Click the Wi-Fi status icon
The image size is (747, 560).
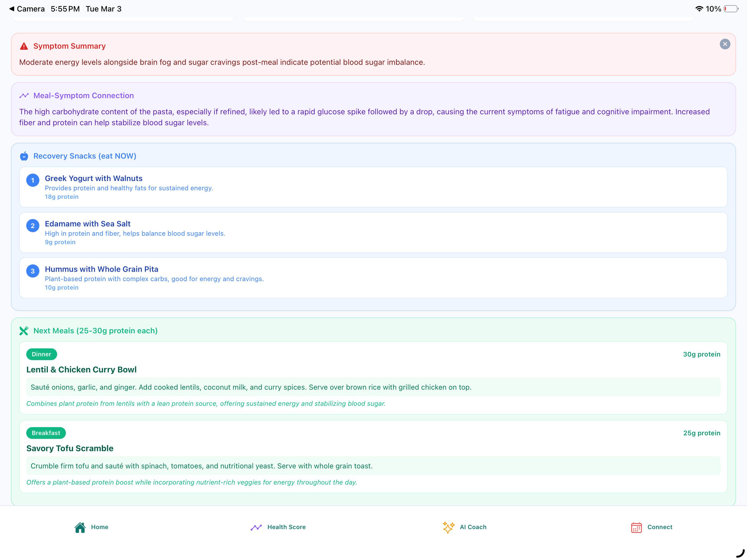point(699,9)
